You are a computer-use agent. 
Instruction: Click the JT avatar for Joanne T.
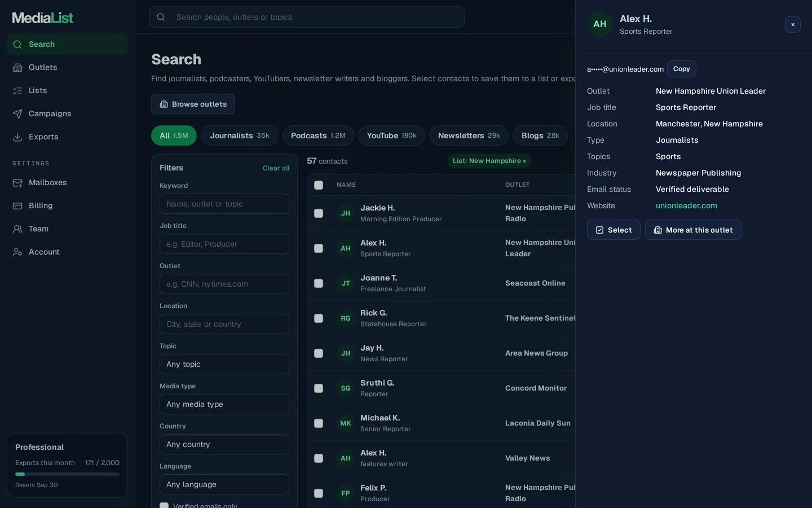[346, 283]
